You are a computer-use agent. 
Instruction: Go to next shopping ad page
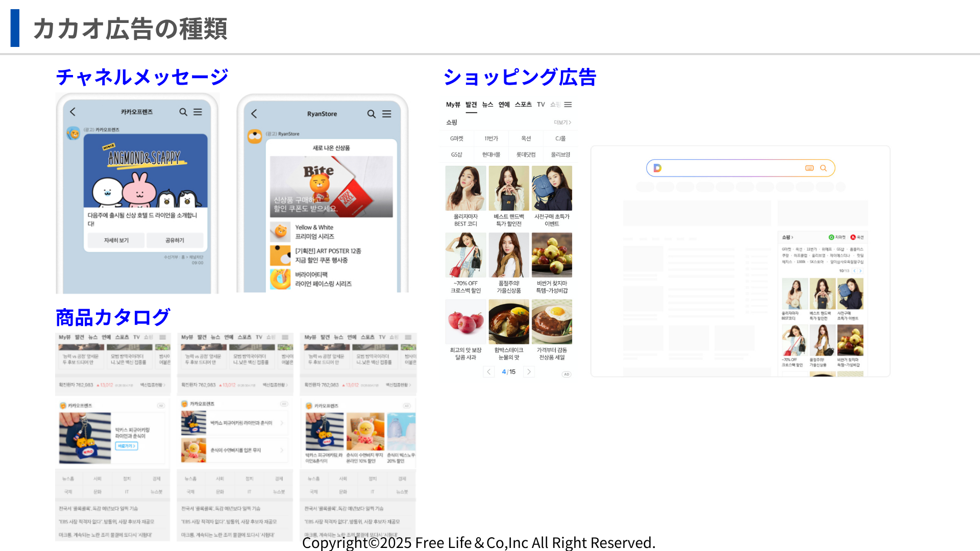[x=529, y=372]
